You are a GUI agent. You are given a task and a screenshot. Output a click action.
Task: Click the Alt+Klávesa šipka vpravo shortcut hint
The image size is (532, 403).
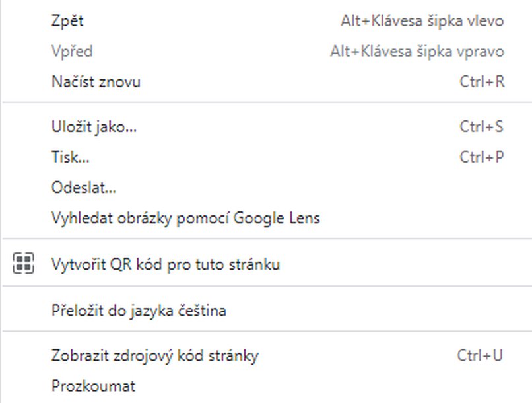coord(417,52)
